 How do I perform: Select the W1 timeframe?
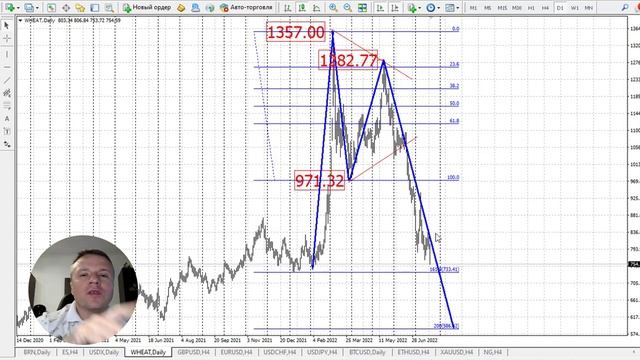click(x=574, y=8)
